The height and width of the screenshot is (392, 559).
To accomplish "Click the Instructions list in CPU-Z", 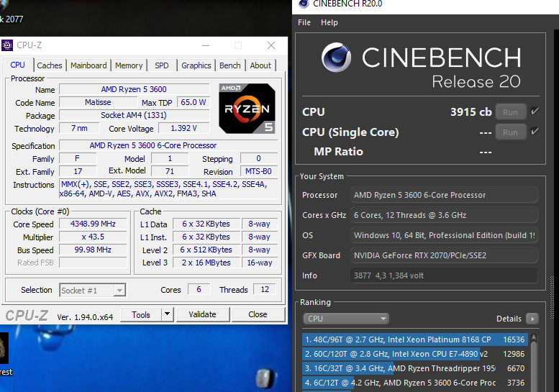I will click(168, 189).
